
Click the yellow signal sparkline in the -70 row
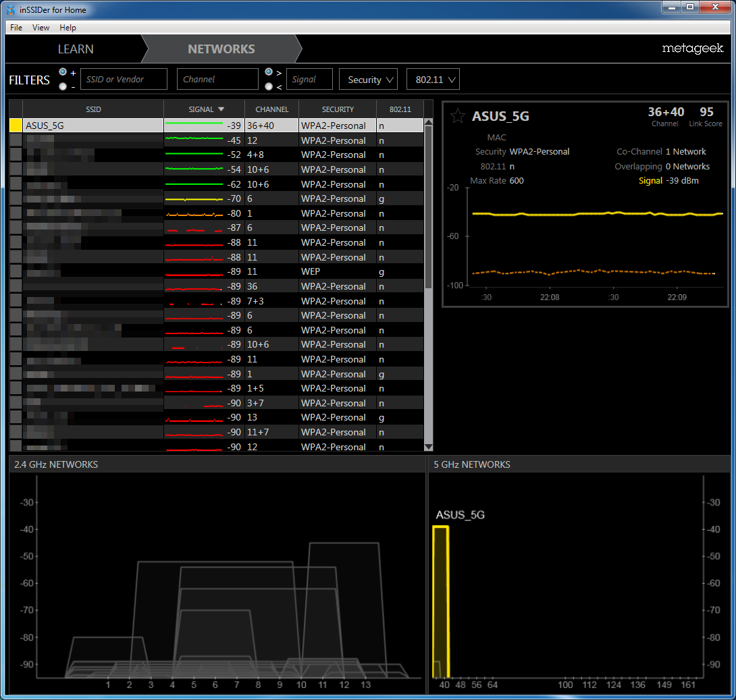click(x=194, y=199)
